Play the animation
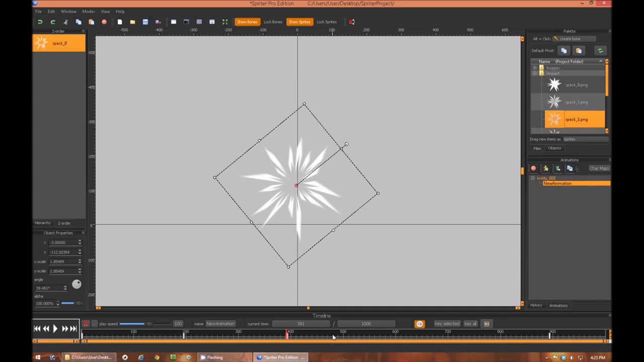Viewport: 644px width, 362px height. pos(55,328)
